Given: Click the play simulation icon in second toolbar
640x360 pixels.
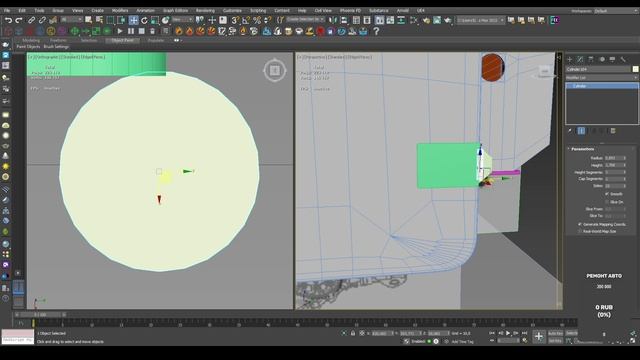Looking at the screenshot, I should pyautogui.click(x=120, y=31).
